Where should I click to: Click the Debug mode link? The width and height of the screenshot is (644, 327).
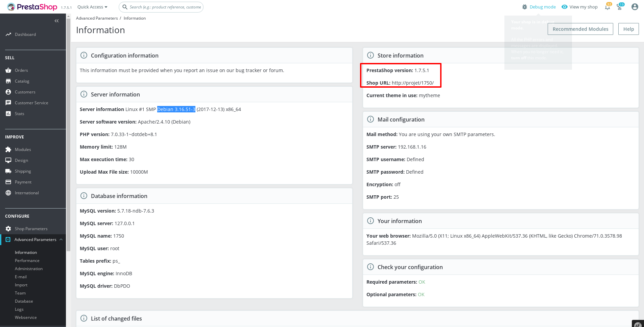point(543,7)
